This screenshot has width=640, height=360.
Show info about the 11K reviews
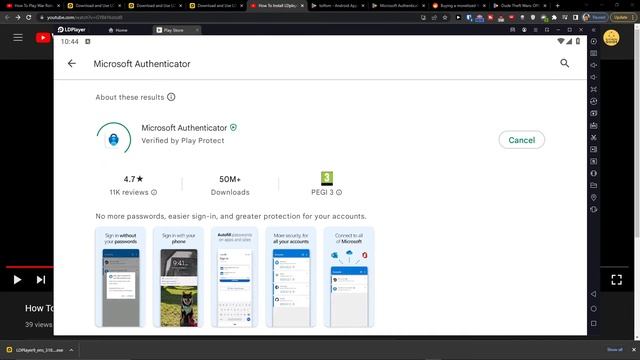coord(154,192)
